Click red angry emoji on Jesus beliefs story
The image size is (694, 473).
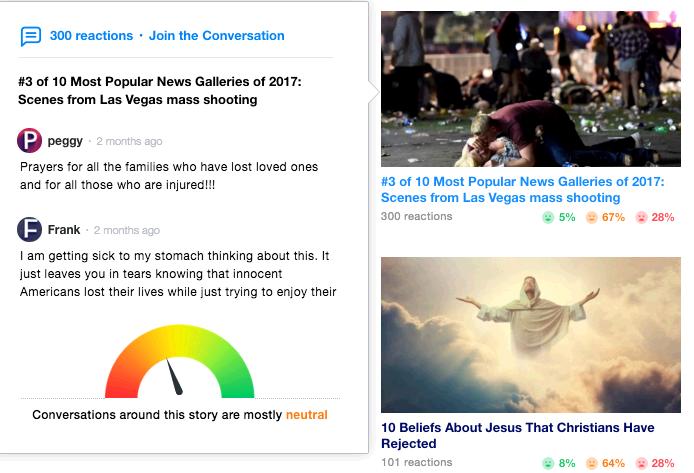641,464
